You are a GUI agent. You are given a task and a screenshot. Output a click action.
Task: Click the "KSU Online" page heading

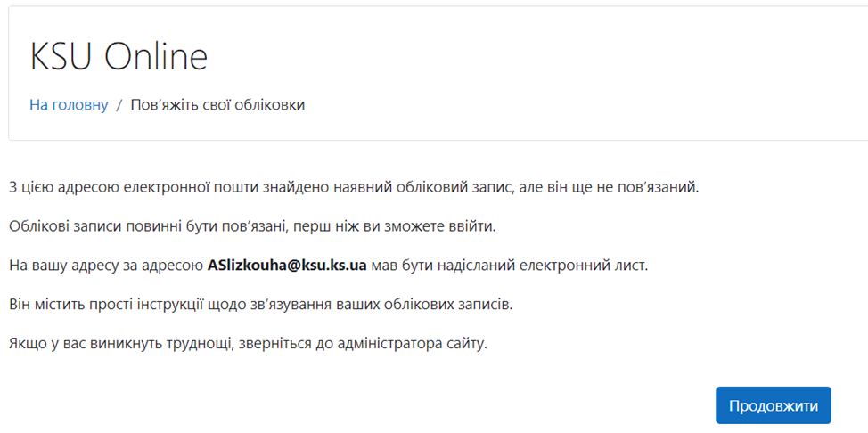(119, 56)
